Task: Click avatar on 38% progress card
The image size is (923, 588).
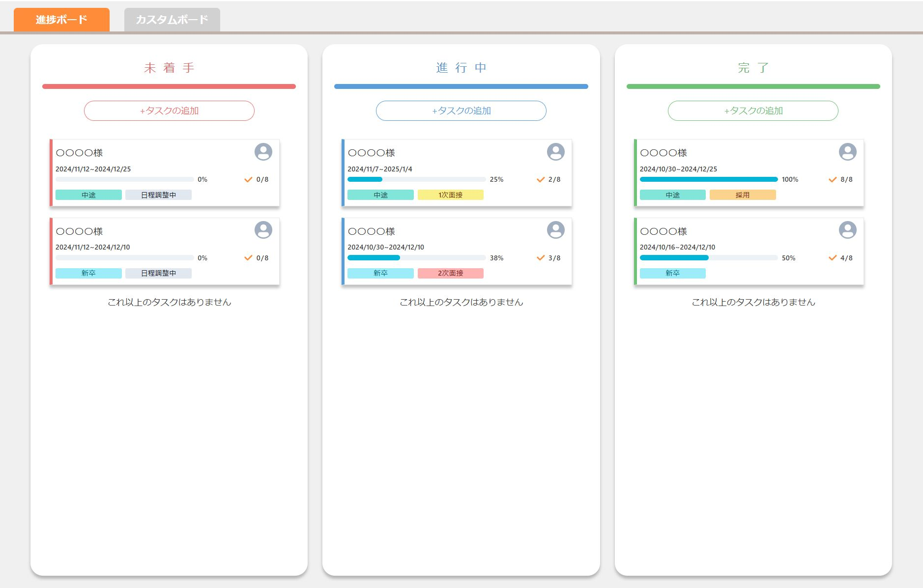Action: point(555,230)
